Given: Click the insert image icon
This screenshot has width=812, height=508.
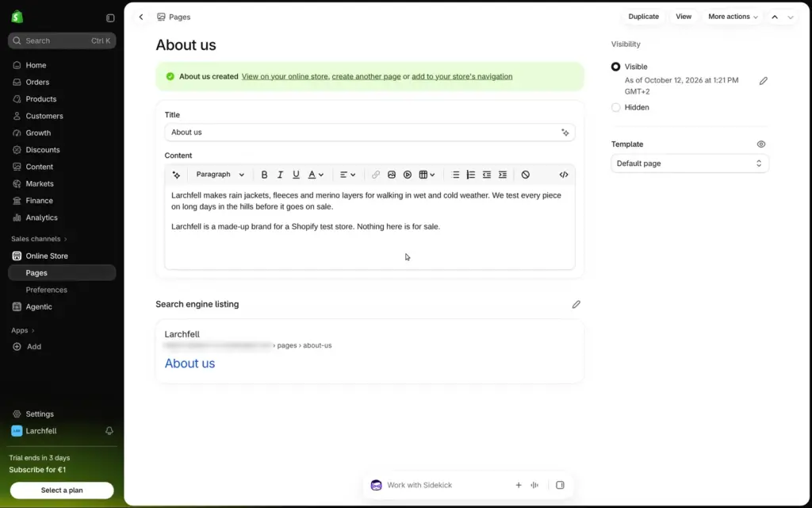Looking at the screenshot, I should pos(392,175).
